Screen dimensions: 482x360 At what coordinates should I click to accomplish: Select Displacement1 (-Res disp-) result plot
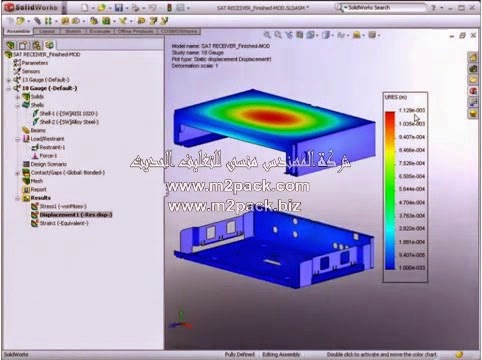(72, 215)
